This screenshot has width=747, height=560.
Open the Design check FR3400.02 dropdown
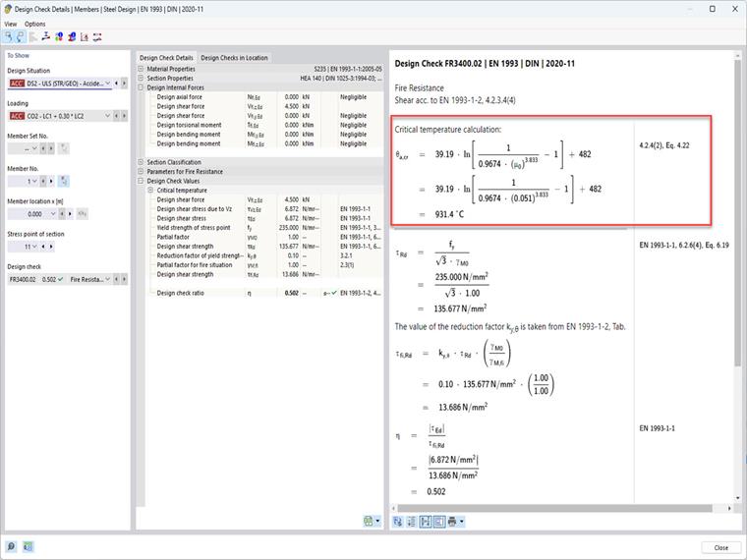(108, 279)
